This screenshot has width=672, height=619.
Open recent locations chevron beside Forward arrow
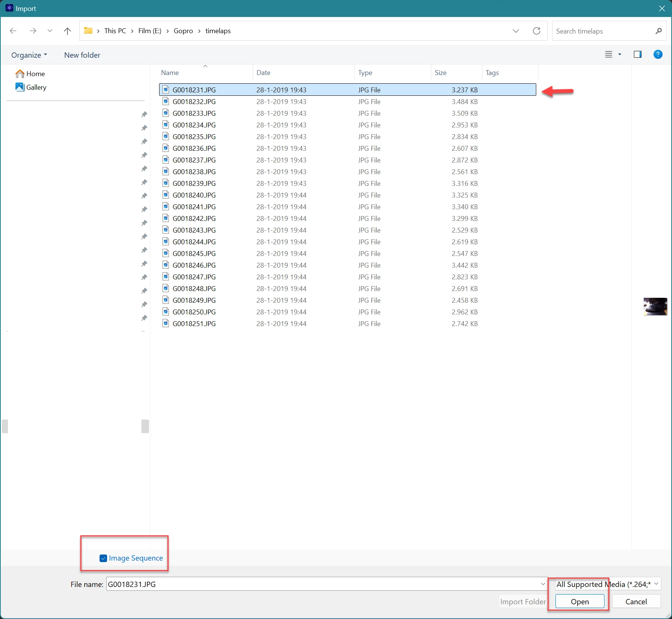(x=50, y=31)
